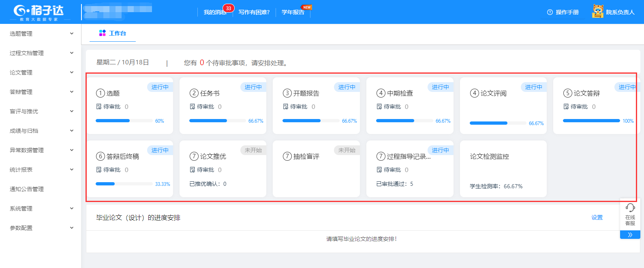Click the blue double-arrow collapse button
Screen dimensions: 644x268
pyautogui.click(x=630, y=235)
